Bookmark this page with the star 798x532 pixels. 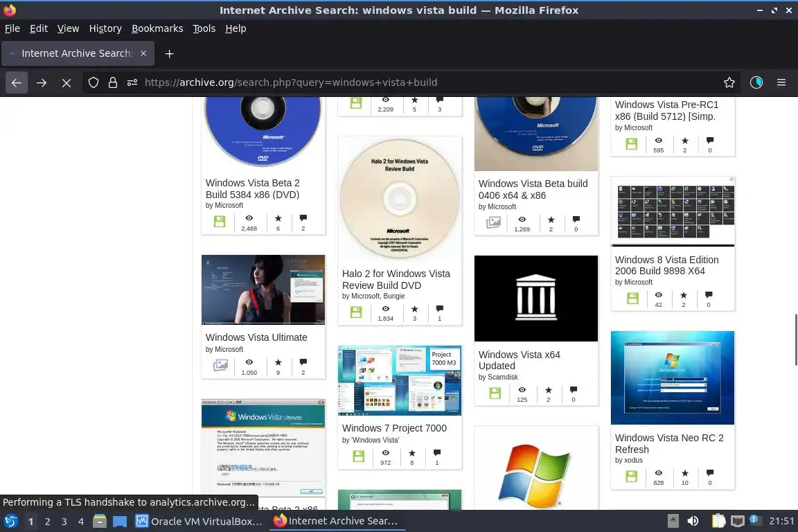pos(729,82)
